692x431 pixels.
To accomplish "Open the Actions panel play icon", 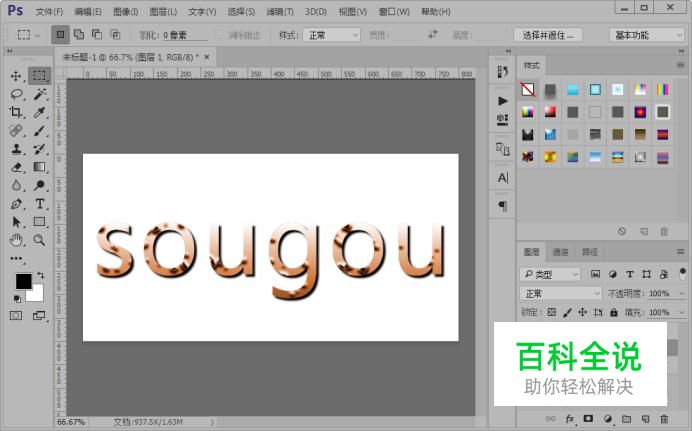I will (x=502, y=101).
